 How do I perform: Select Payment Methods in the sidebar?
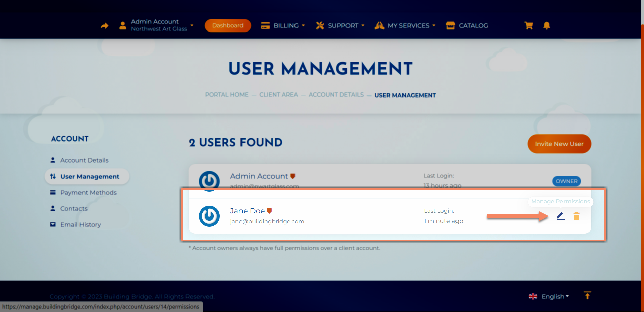88,193
